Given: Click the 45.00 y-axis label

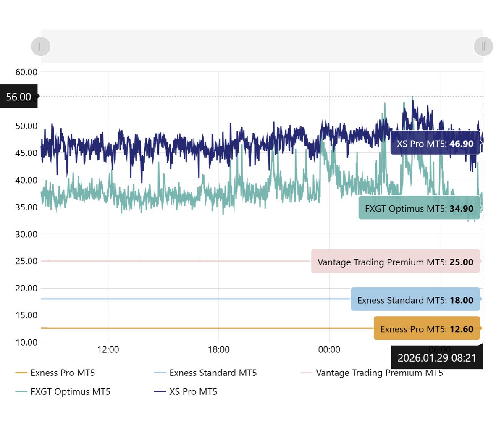Looking at the screenshot, I should (x=26, y=153).
